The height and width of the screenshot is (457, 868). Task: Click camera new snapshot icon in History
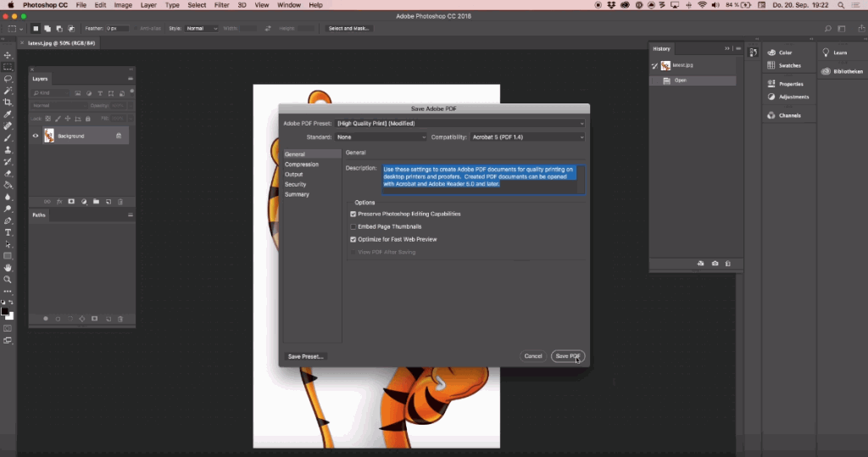(x=715, y=264)
